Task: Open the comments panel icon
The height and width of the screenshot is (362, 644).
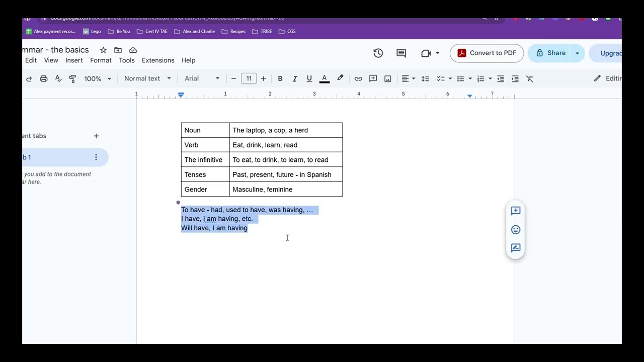Action: point(401,53)
